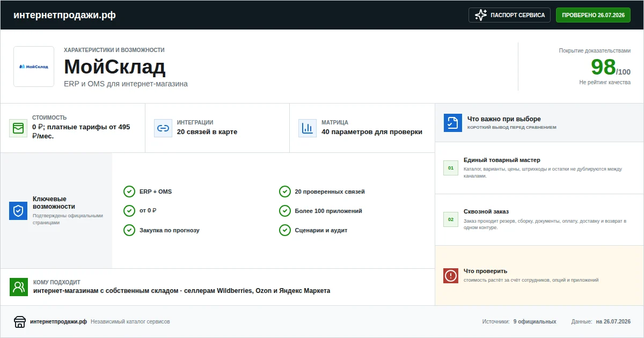Click the Не рейтинг качества note
The height and width of the screenshot is (338, 644).
(605, 83)
